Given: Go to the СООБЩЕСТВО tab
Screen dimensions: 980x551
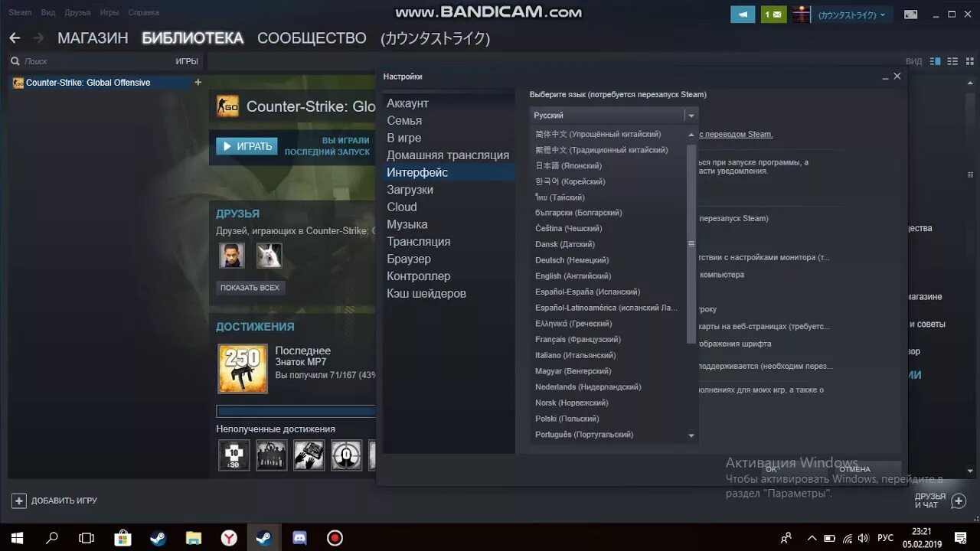Looking at the screenshot, I should pos(312,37).
